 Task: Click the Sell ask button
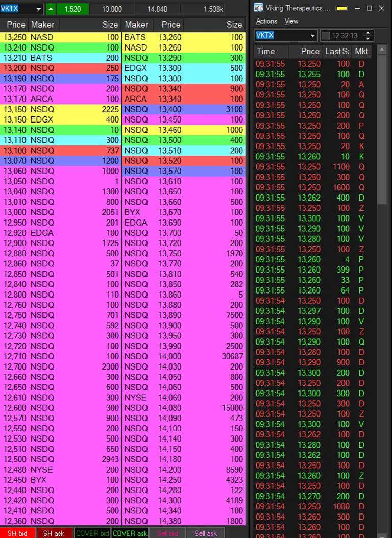tap(205, 533)
